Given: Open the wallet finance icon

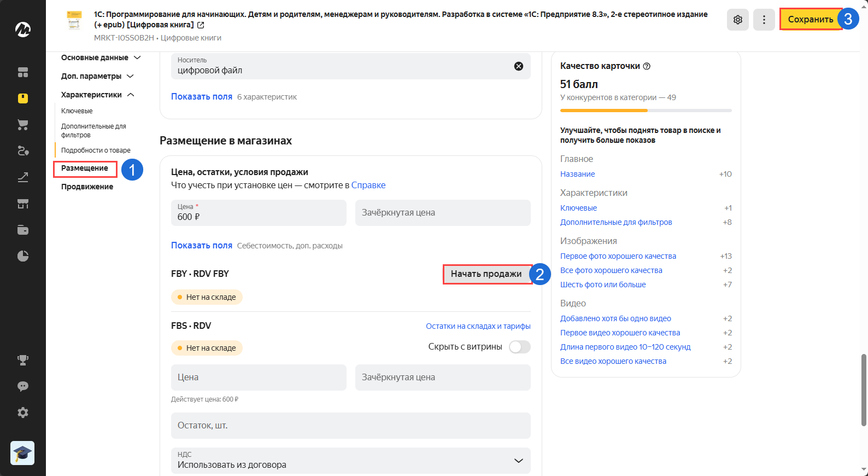Looking at the screenshot, I should [x=23, y=230].
